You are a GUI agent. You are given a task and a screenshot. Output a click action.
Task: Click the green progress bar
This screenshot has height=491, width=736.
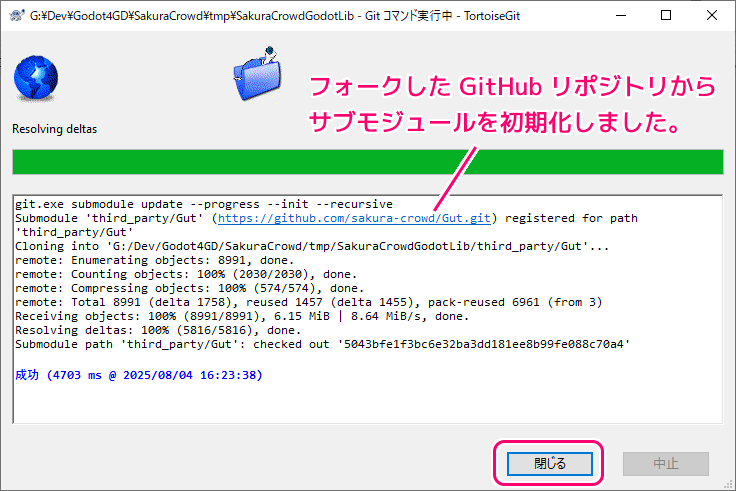(367, 162)
